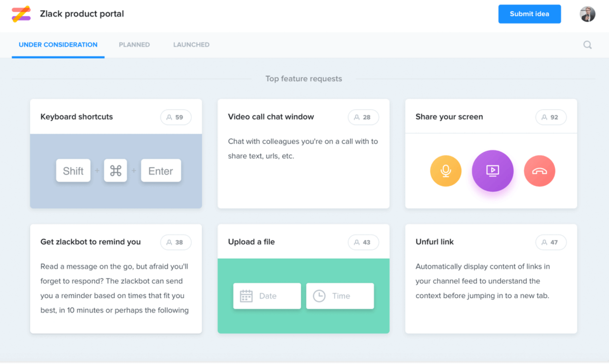Open the Share your screen card title
The image size is (609, 364).
click(449, 117)
